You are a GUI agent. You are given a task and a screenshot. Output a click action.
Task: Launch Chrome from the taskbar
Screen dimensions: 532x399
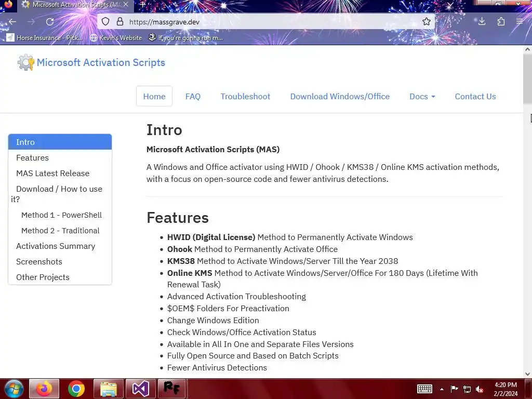tap(76, 389)
